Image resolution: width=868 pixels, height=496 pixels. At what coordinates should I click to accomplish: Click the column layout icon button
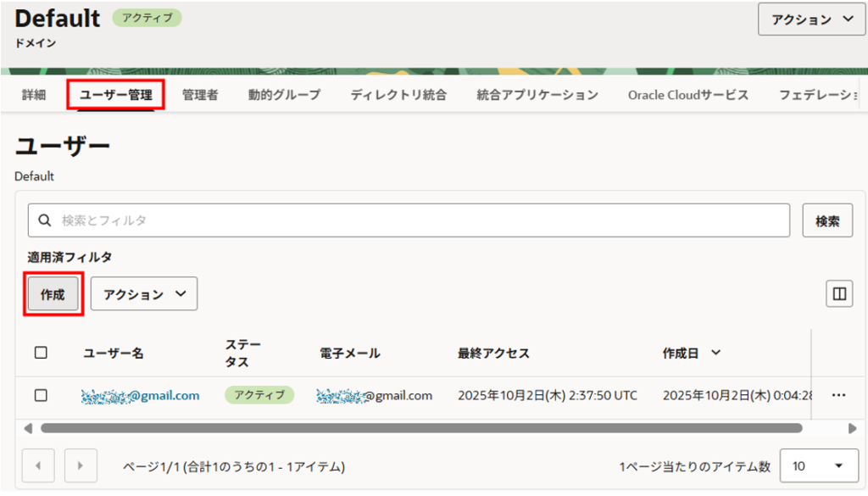click(x=839, y=294)
